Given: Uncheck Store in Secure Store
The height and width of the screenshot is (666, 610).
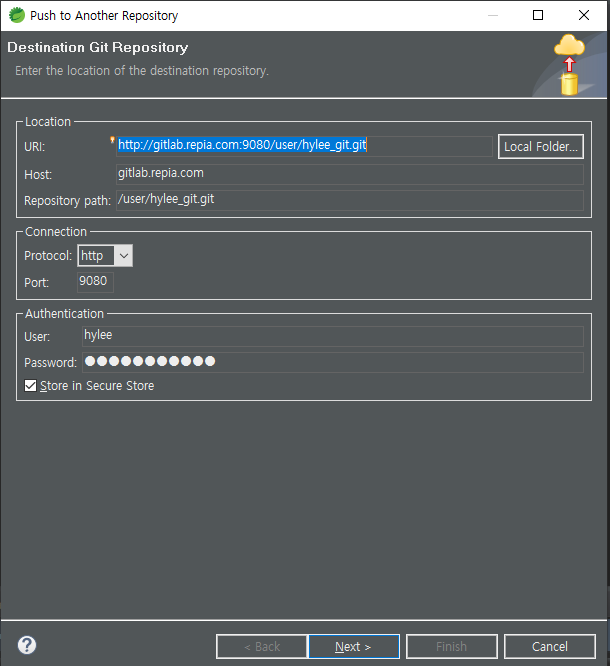Looking at the screenshot, I should 30,386.
